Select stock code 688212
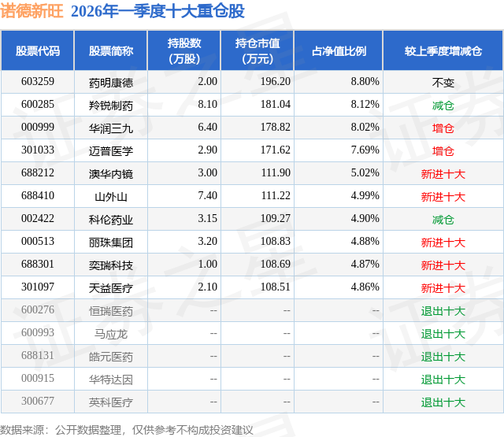This screenshot has width=504, height=437. click(38, 172)
